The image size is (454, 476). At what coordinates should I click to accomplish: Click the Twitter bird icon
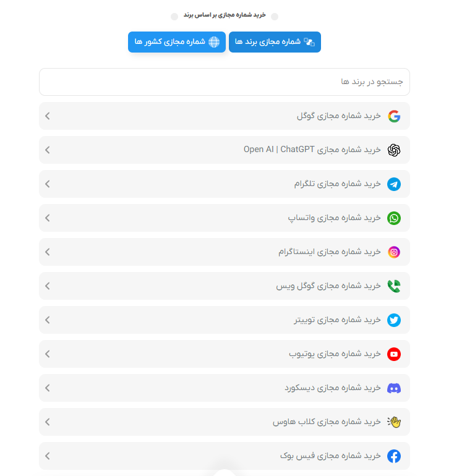(394, 320)
